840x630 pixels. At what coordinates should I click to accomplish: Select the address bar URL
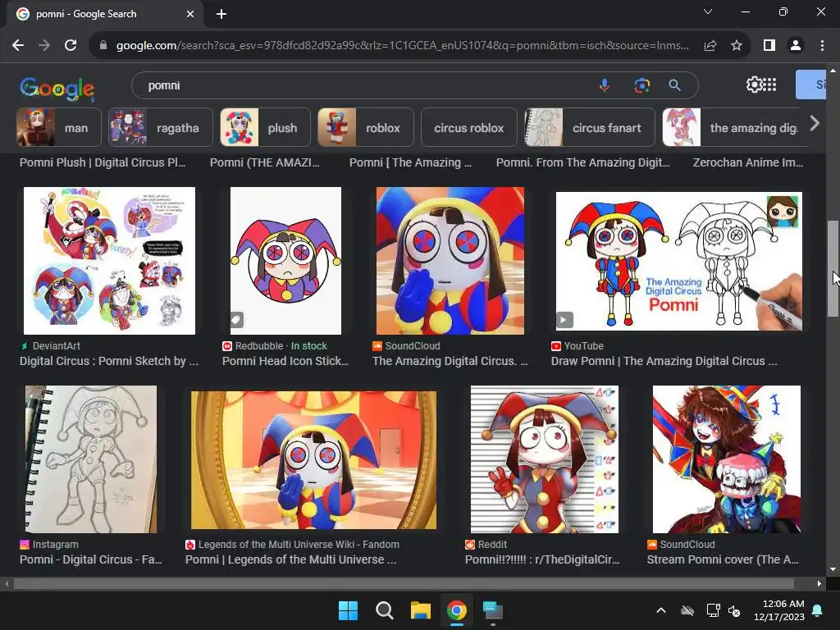pyautogui.click(x=402, y=46)
